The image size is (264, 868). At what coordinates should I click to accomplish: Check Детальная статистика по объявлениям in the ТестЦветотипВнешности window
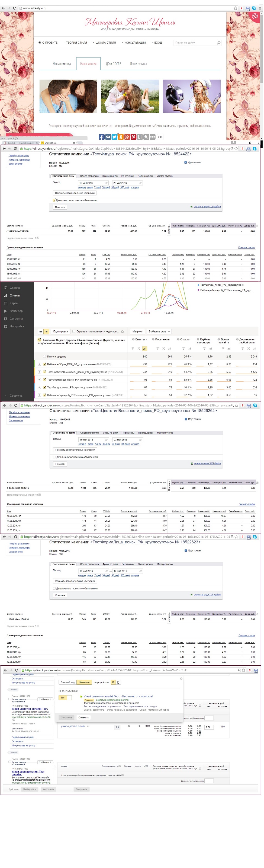click(x=54, y=458)
